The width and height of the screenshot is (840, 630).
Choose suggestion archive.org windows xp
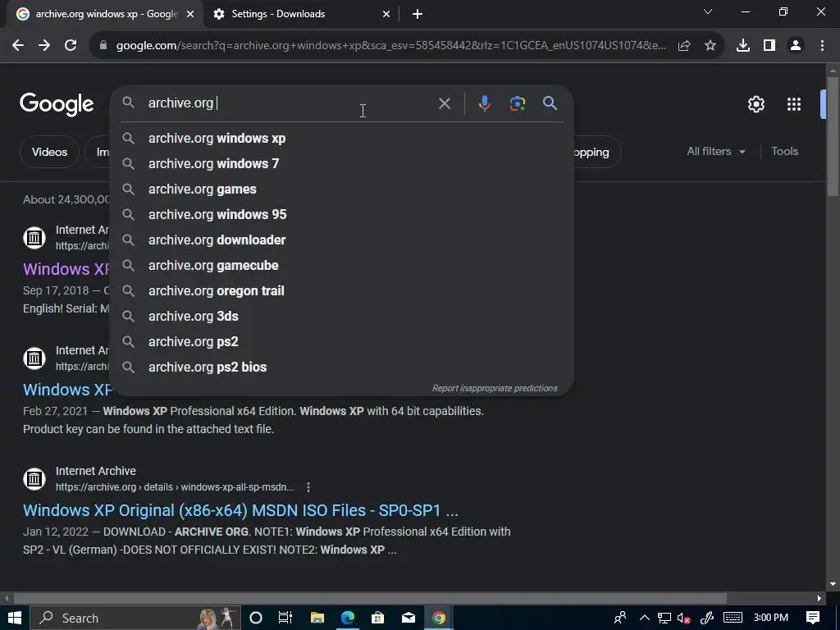click(341, 138)
